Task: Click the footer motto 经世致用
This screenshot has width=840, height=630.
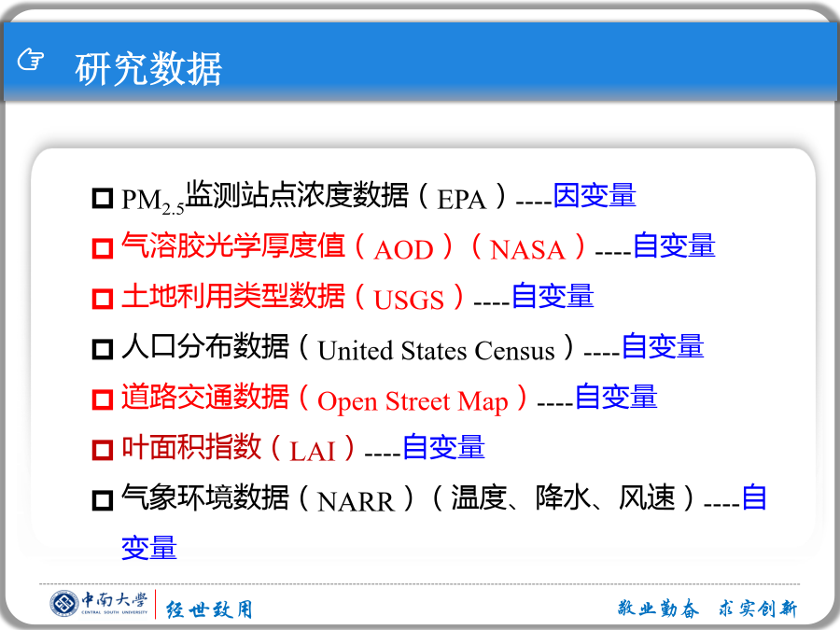Action: pos(209,609)
